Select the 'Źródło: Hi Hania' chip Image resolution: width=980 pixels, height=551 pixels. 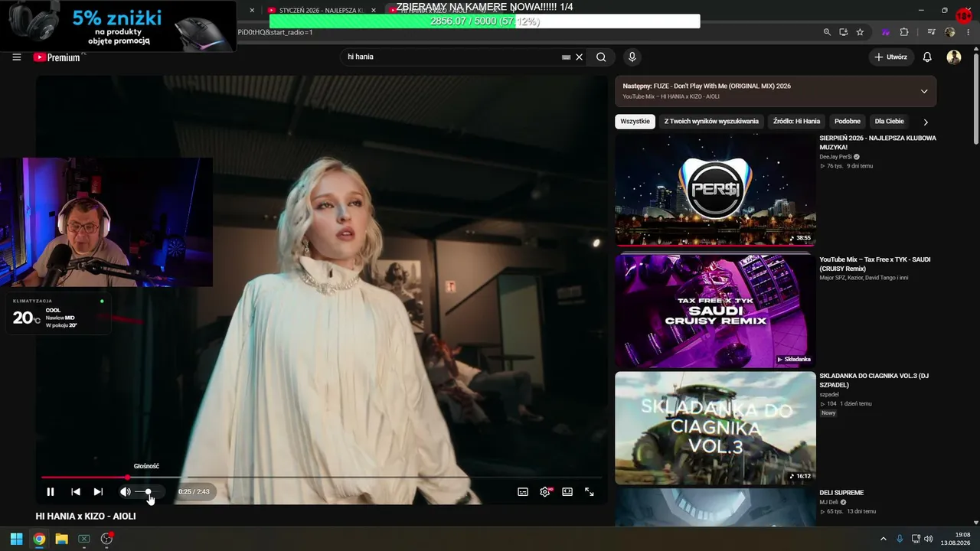796,121
